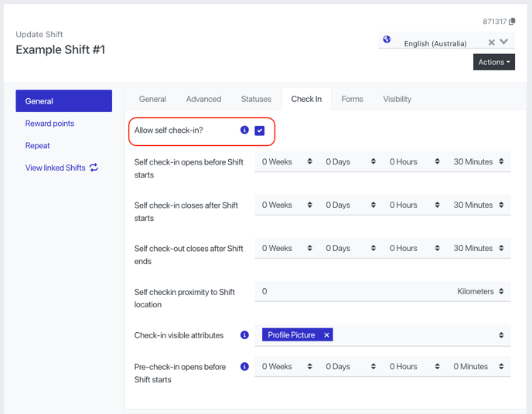Screen dimensions: 532x414
Task: Expand the language dropdown chevron
Action: pos(504,42)
